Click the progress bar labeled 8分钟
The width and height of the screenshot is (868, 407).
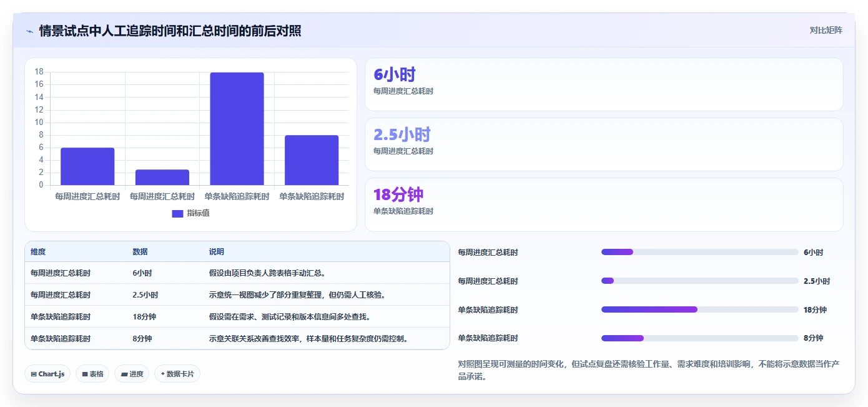pyautogui.click(x=699, y=338)
